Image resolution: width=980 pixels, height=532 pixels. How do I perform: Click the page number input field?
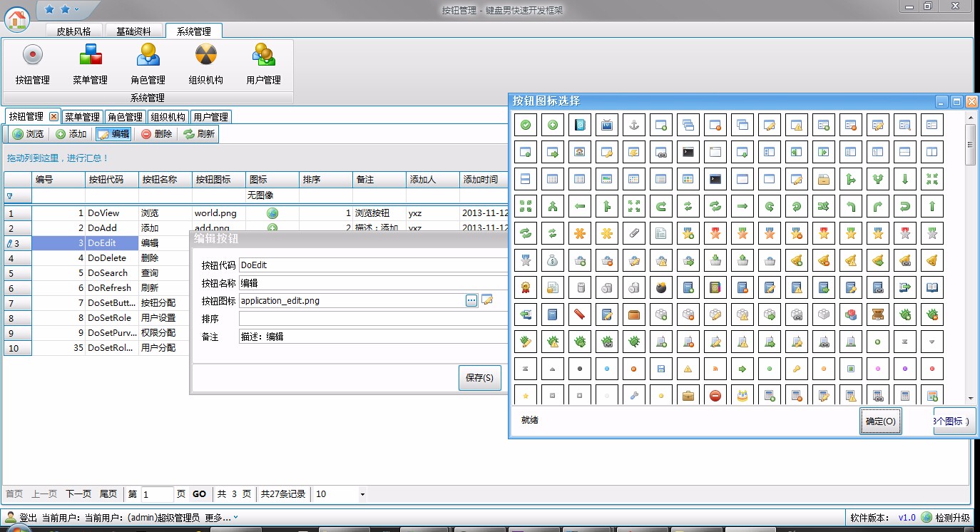[x=158, y=493]
